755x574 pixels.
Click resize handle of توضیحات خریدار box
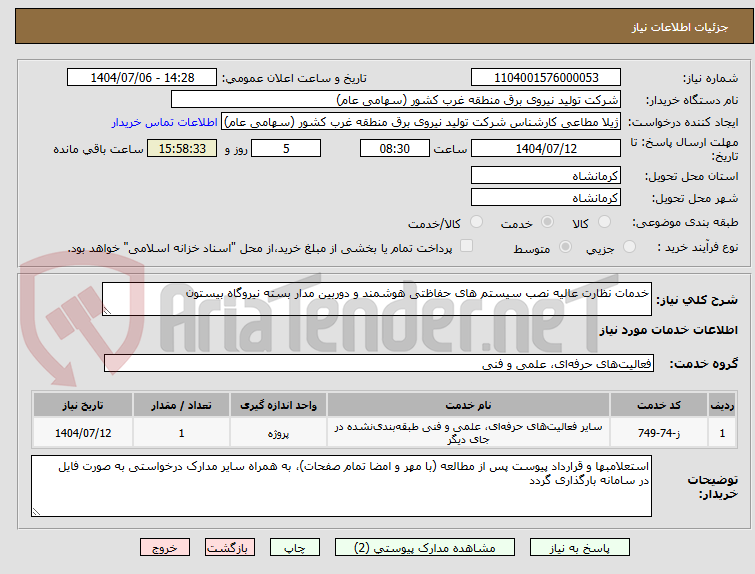tap(36, 512)
